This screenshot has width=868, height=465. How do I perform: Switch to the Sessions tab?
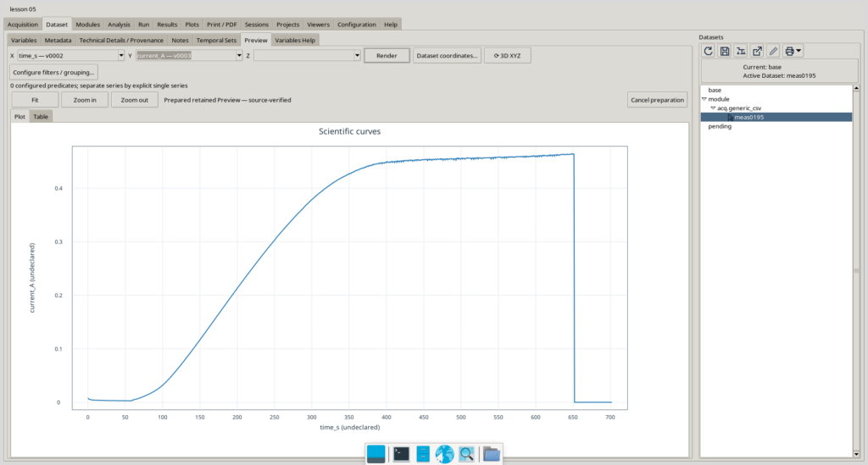[257, 25]
